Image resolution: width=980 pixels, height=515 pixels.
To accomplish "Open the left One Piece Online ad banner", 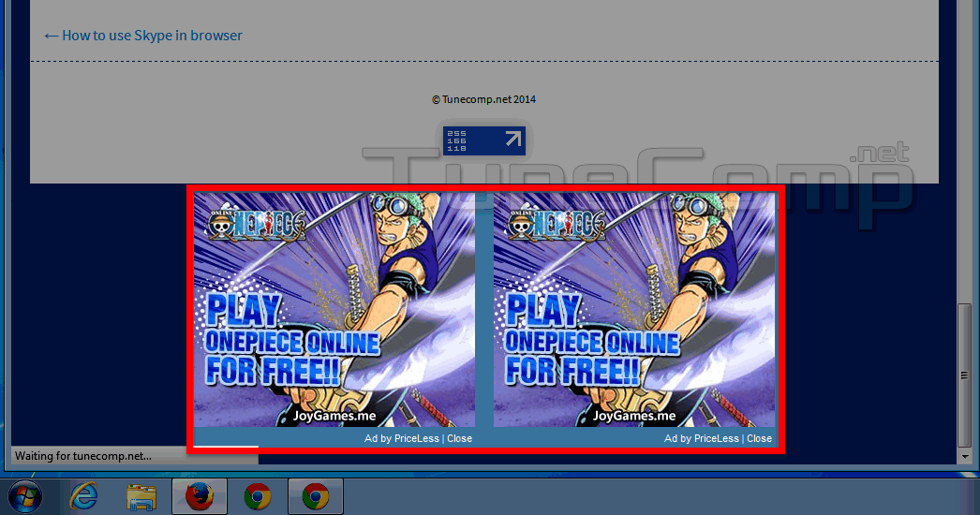I will click(x=334, y=309).
